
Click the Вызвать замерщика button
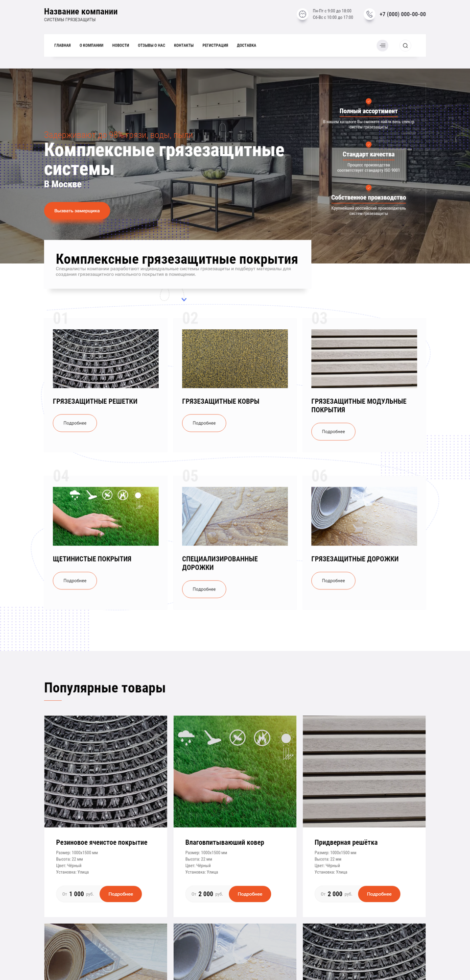77,211
